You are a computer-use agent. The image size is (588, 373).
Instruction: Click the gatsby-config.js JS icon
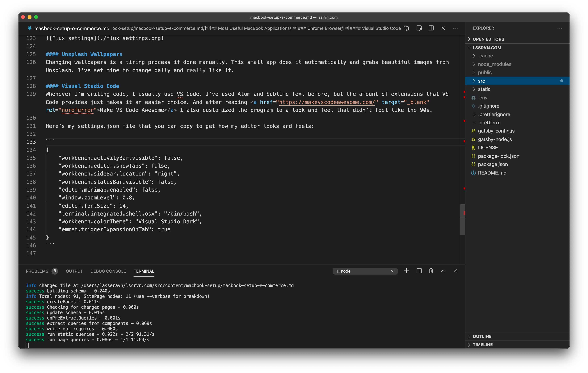tap(473, 131)
